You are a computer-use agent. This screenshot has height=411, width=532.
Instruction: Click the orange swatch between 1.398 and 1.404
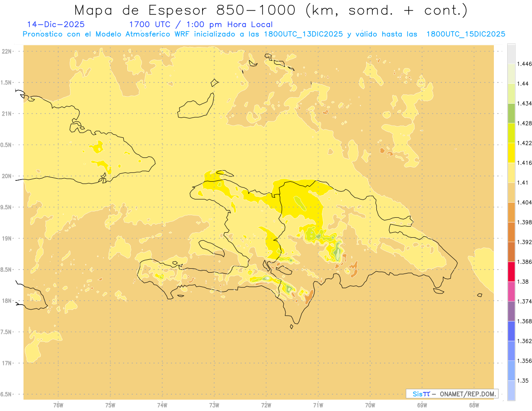coord(511,212)
